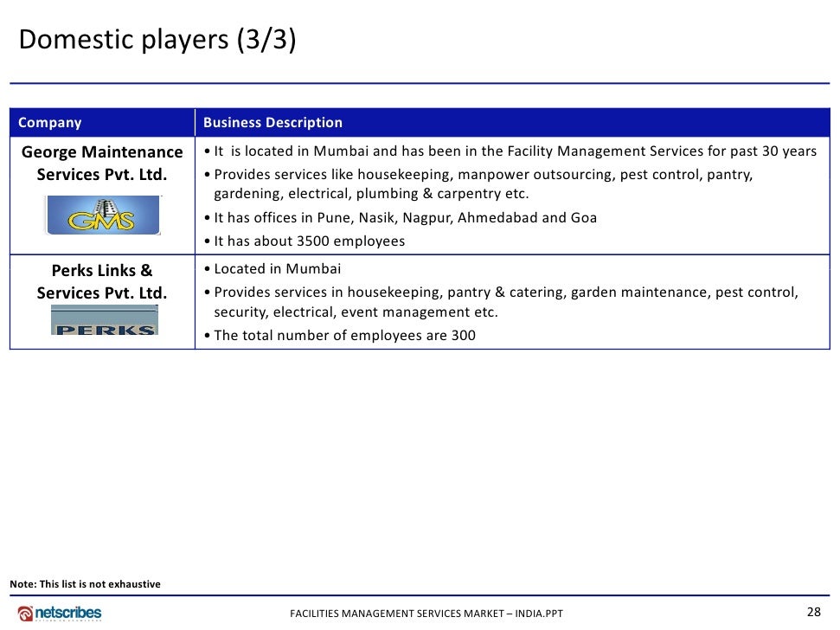This screenshot has width=840, height=630.
Task: Click the bullet listing housekeeping, manpower outsourcing services
Action: pos(478,183)
